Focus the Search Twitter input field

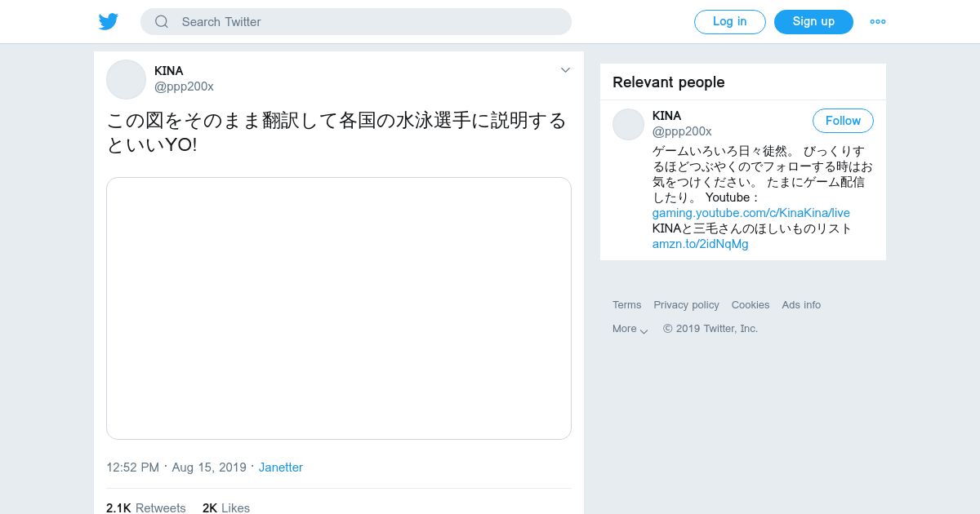356,22
